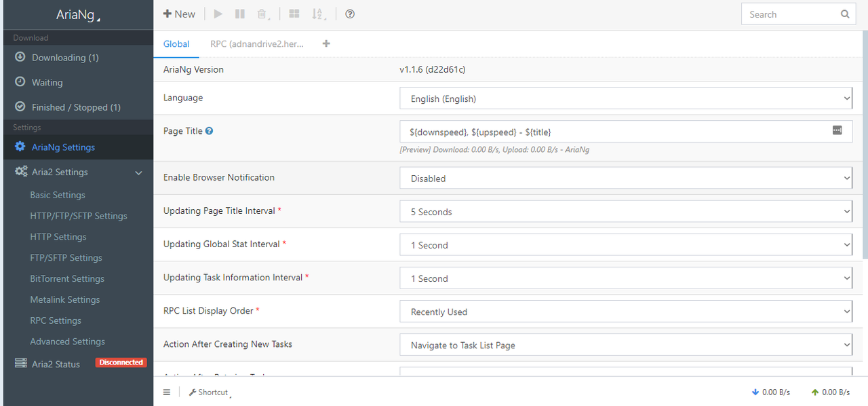Click the search magnifier icon

point(844,14)
